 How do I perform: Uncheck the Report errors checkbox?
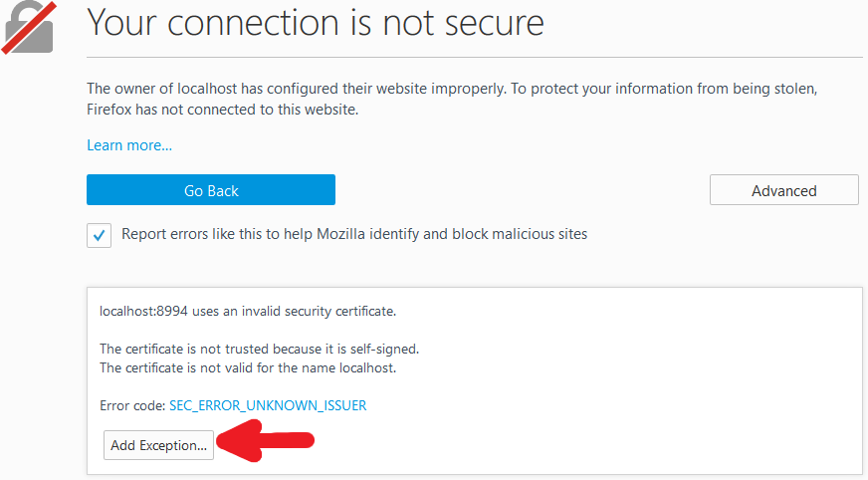pos(100,236)
